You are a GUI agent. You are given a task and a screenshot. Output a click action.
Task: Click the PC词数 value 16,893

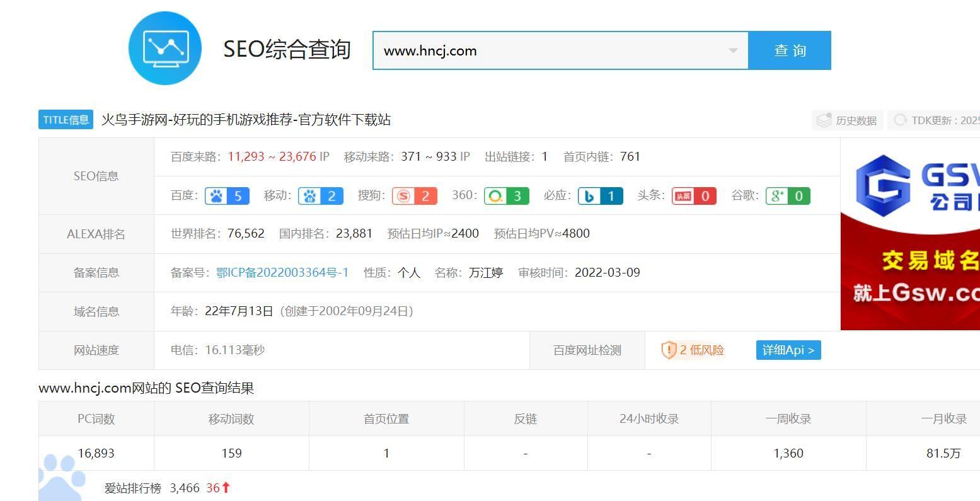(x=96, y=453)
